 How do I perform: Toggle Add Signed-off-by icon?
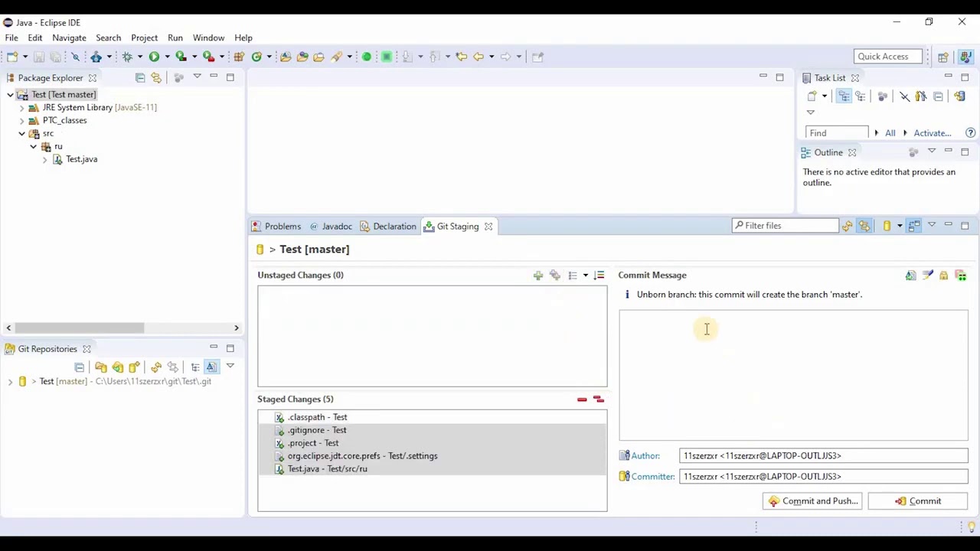[x=928, y=275]
